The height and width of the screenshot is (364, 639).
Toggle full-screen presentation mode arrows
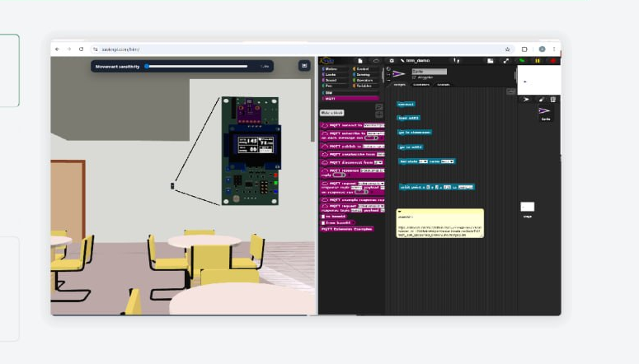click(x=506, y=61)
